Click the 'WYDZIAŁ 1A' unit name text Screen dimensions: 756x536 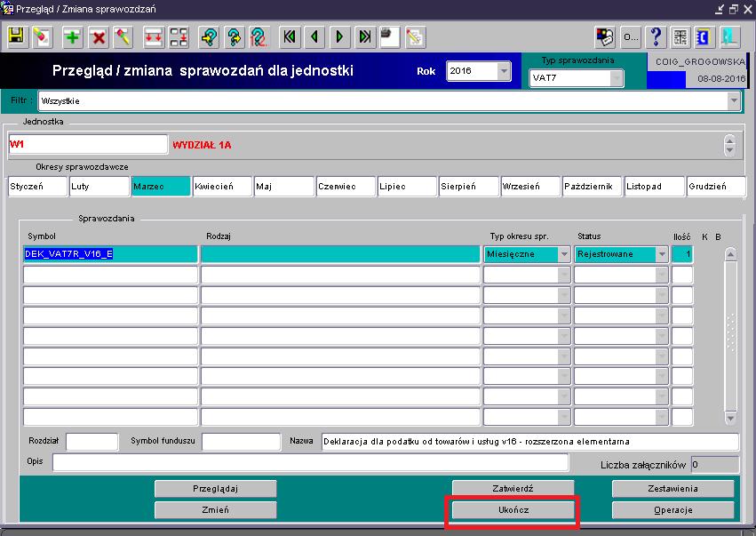(202, 145)
